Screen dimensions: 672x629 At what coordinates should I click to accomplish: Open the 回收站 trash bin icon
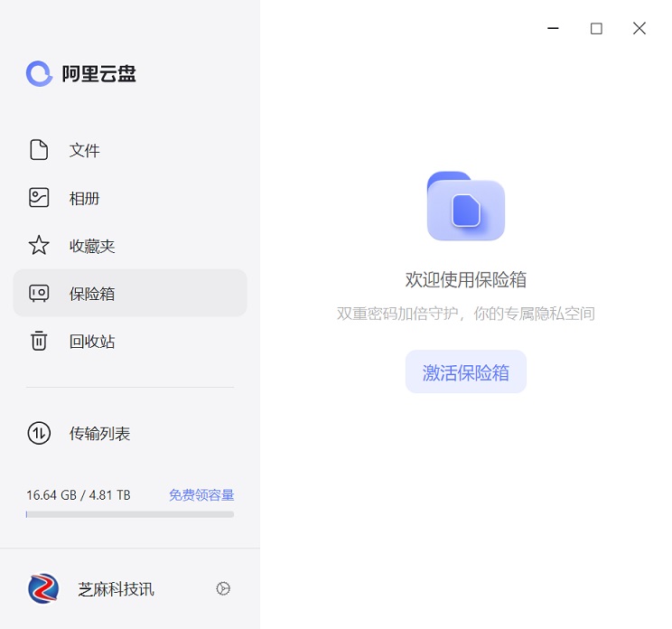click(39, 341)
